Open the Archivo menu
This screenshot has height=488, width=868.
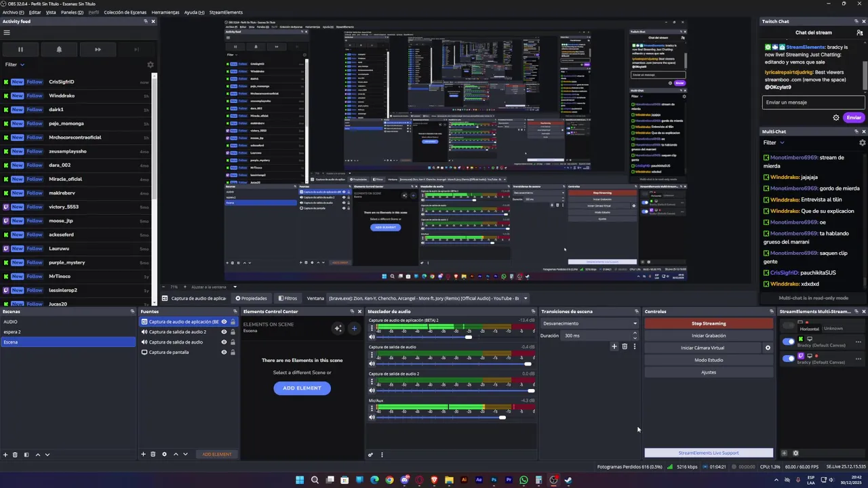click(x=14, y=12)
